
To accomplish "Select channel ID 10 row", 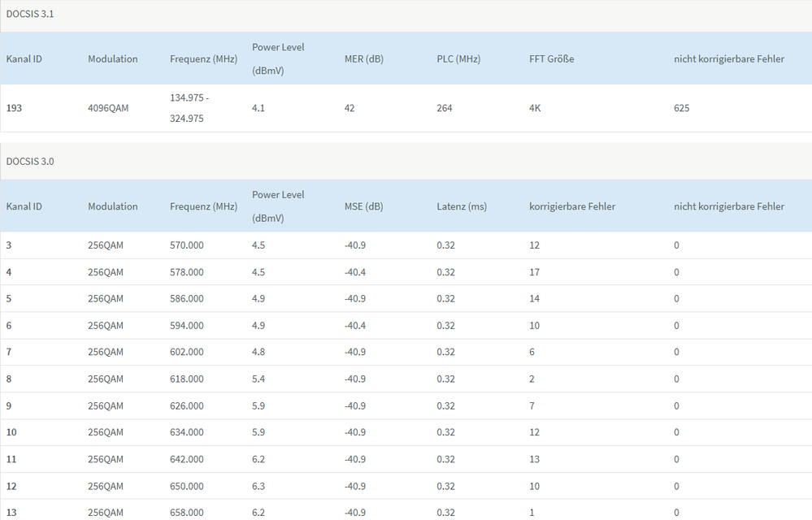I will point(406,432).
